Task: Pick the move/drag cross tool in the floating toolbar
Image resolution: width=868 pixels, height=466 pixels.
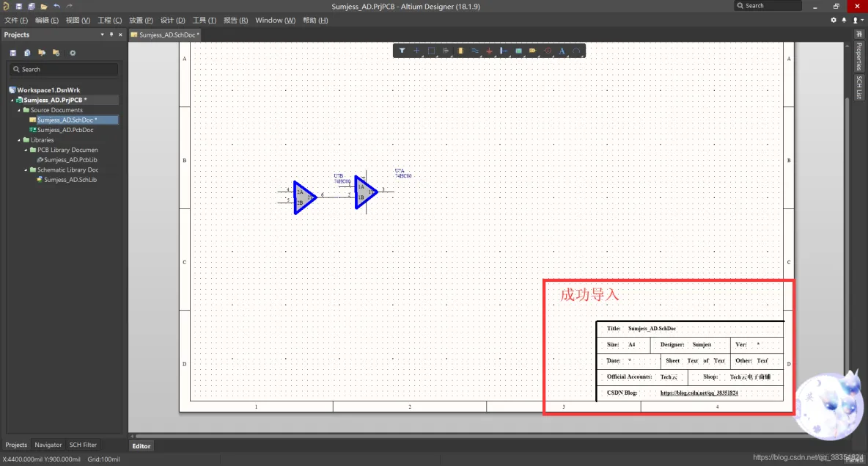Action: [x=417, y=51]
